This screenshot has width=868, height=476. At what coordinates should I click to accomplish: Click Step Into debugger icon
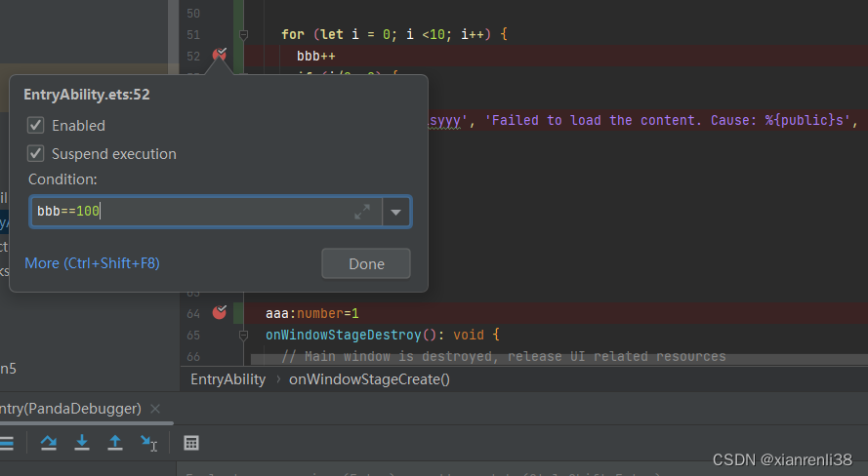click(82, 442)
